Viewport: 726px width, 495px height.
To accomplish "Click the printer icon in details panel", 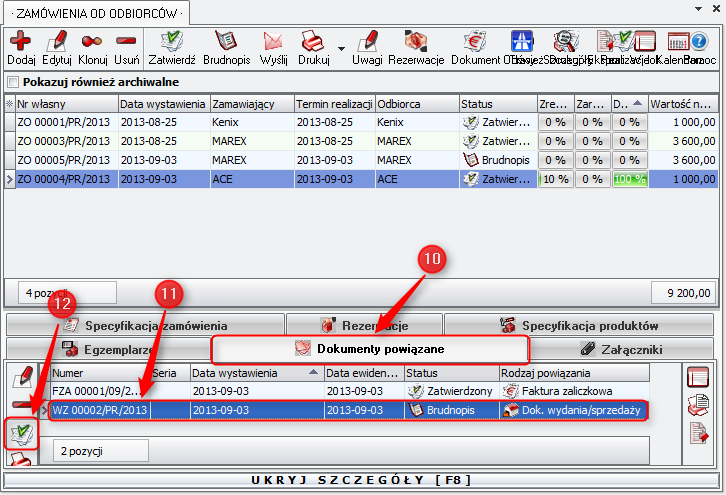I will pyautogui.click(x=21, y=460).
